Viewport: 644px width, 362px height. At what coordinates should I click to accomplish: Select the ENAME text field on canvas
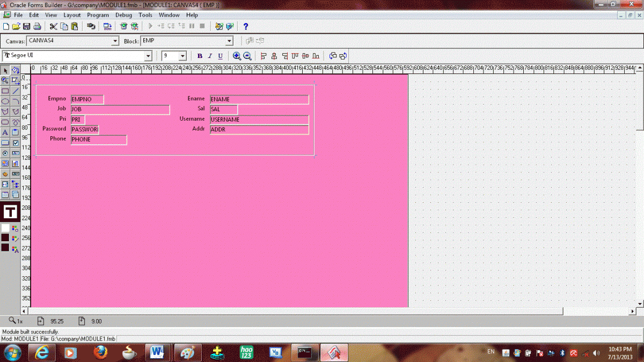point(259,99)
